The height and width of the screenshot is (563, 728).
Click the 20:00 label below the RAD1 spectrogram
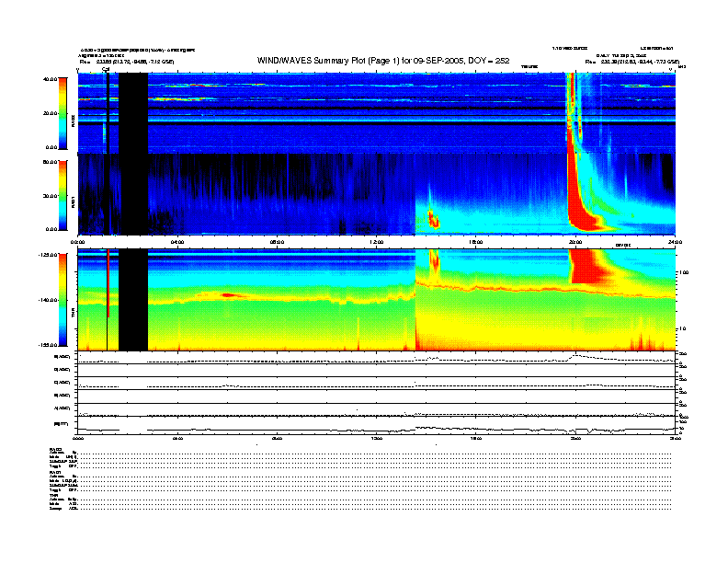pos(575,242)
